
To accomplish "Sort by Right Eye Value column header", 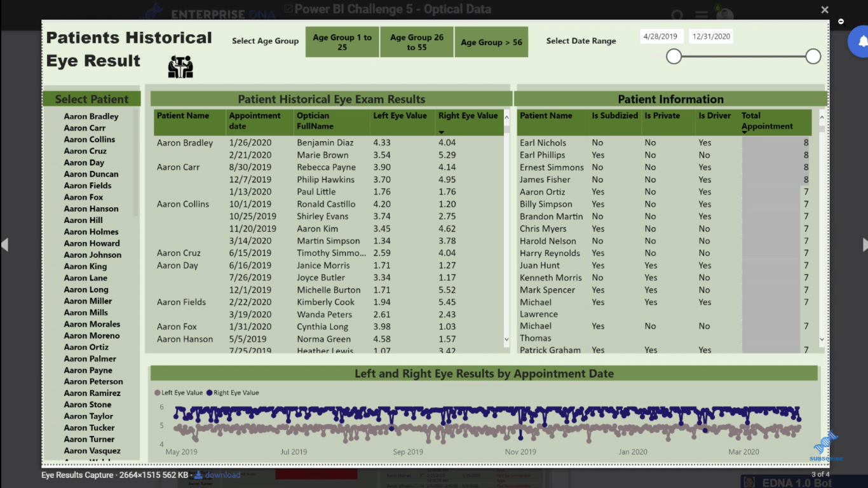I will (468, 116).
